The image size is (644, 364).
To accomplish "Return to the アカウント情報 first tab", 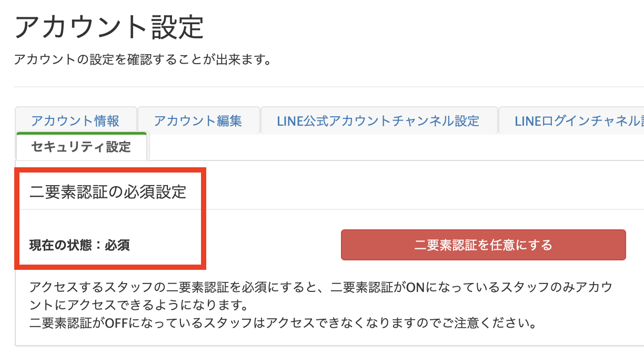I will (x=76, y=120).
